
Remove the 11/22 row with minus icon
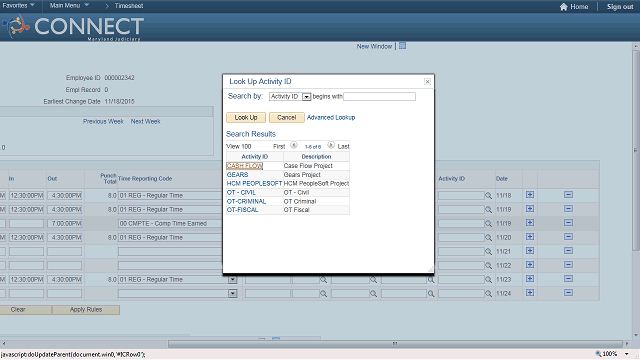coord(568,264)
